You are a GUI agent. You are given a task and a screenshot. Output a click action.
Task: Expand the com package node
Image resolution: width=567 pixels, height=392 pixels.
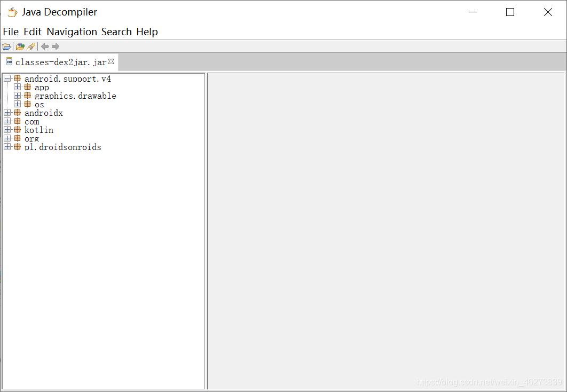(7, 121)
